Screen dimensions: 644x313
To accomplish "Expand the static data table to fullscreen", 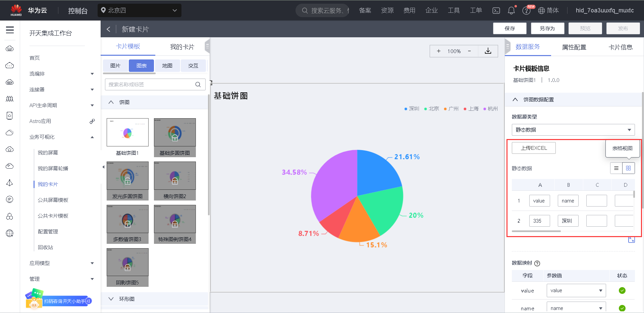I will 632,239.
